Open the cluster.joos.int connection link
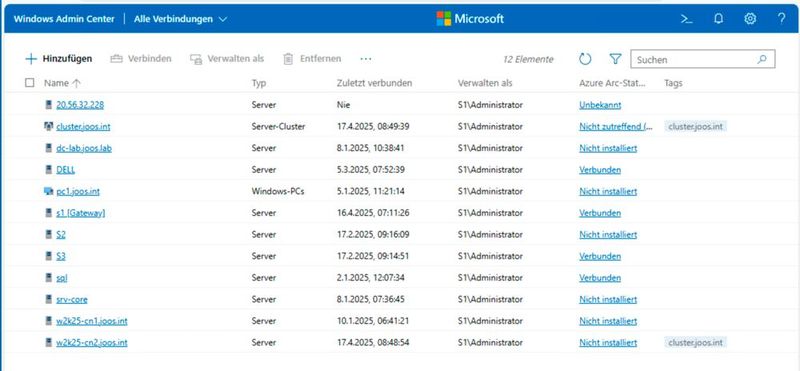The image size is (800, 371). pos(83,127)
